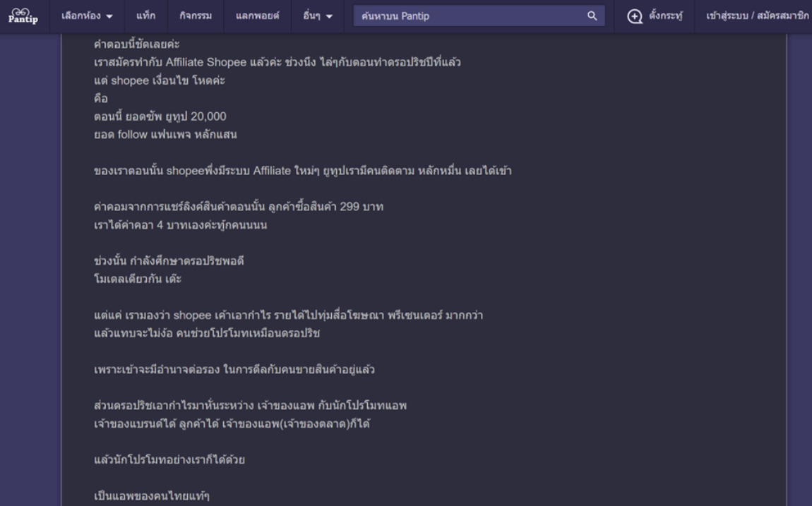Click the ตั้งกระทู้ plus icon
812x506 pixels.
point(635,16)
